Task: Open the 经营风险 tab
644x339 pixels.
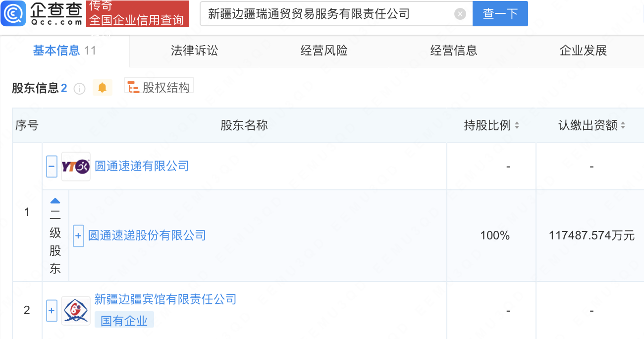Action: pyautogui.click(x=324, y=51)
